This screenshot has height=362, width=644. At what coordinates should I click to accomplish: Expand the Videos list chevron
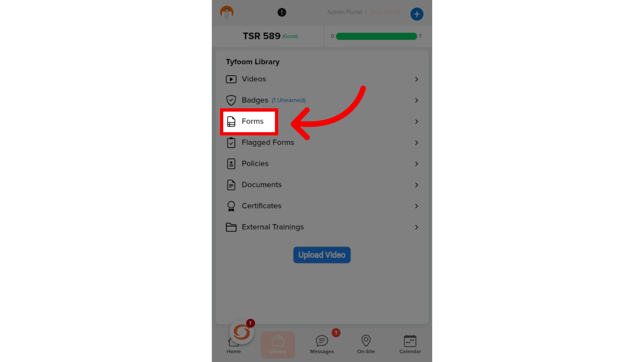pos(416,79)
